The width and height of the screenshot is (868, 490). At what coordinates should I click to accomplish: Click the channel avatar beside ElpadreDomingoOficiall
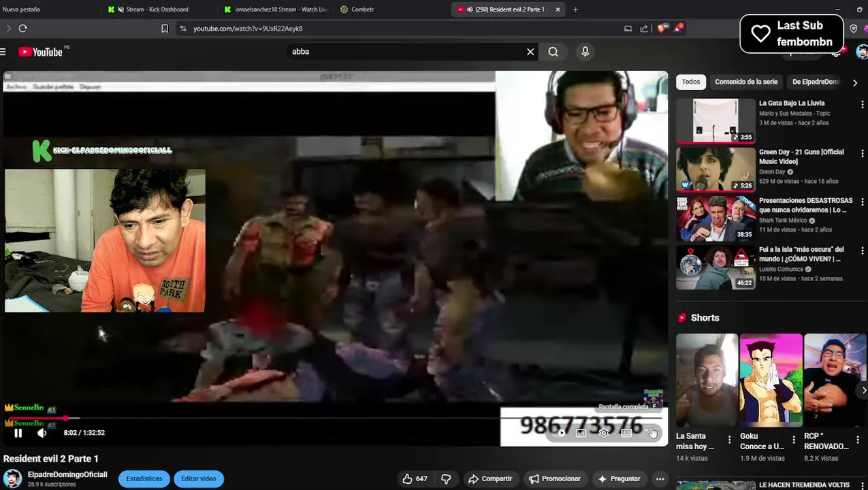tap(12, 479)
